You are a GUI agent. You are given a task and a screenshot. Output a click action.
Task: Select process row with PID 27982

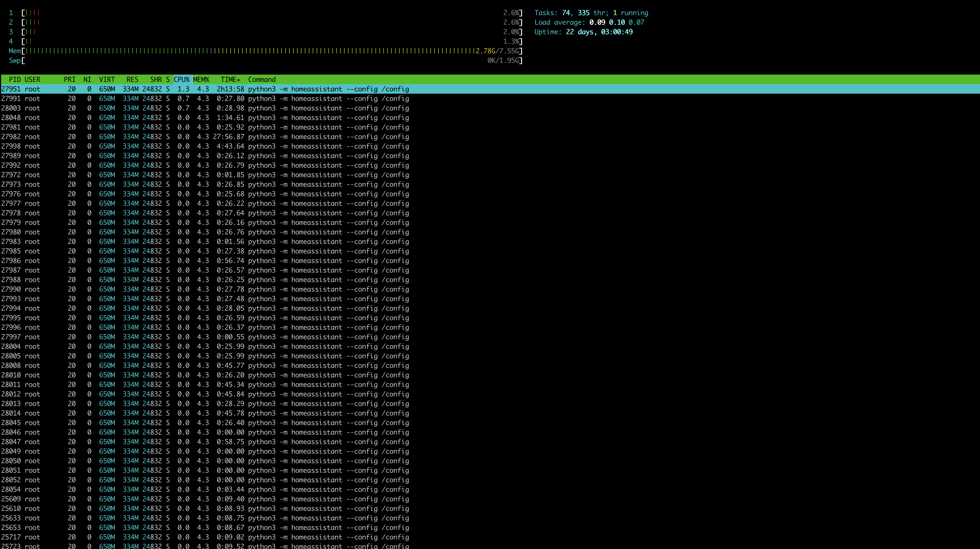pos(205,137)
